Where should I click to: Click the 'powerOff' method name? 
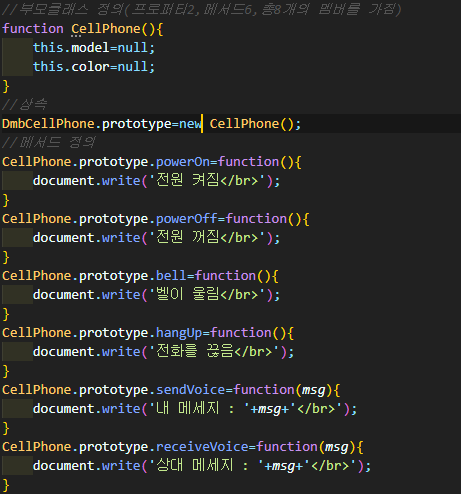tap(187, 219)
